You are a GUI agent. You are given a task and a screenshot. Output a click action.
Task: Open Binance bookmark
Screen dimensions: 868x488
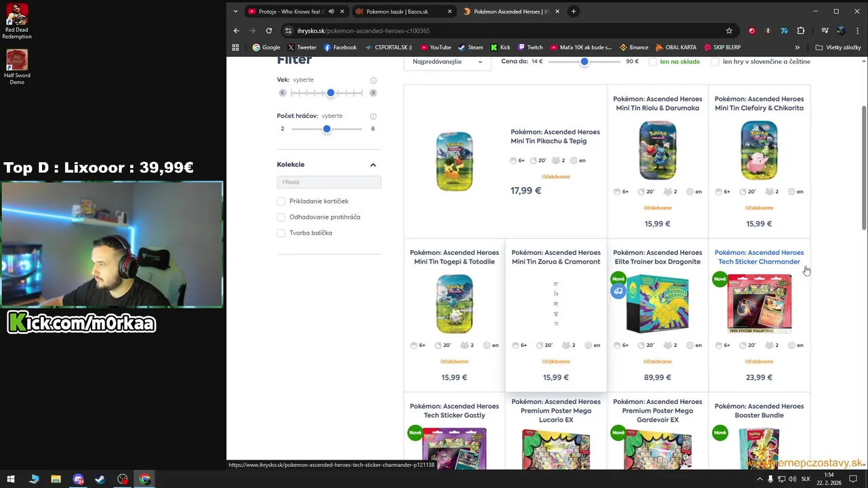(x=634, y=47)
